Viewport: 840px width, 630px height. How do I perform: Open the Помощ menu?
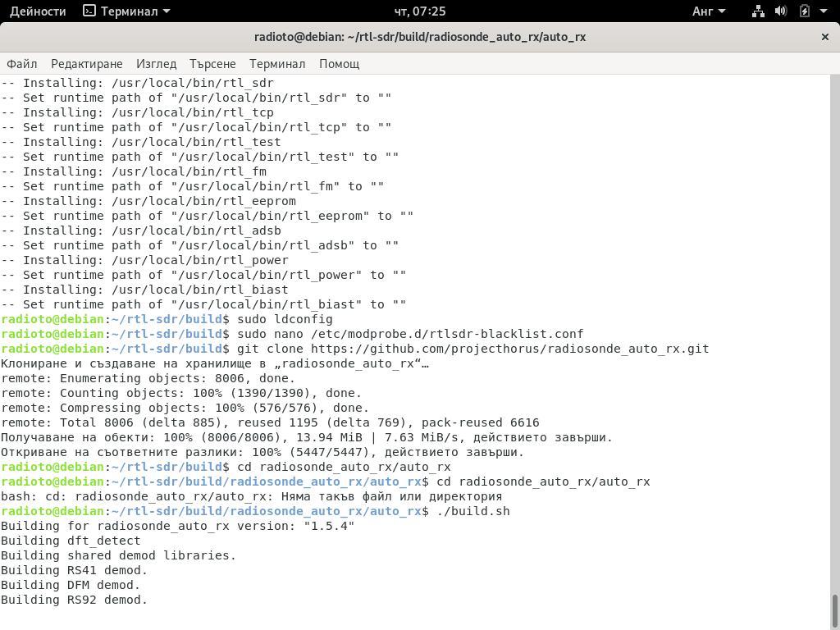pos(339,64)
